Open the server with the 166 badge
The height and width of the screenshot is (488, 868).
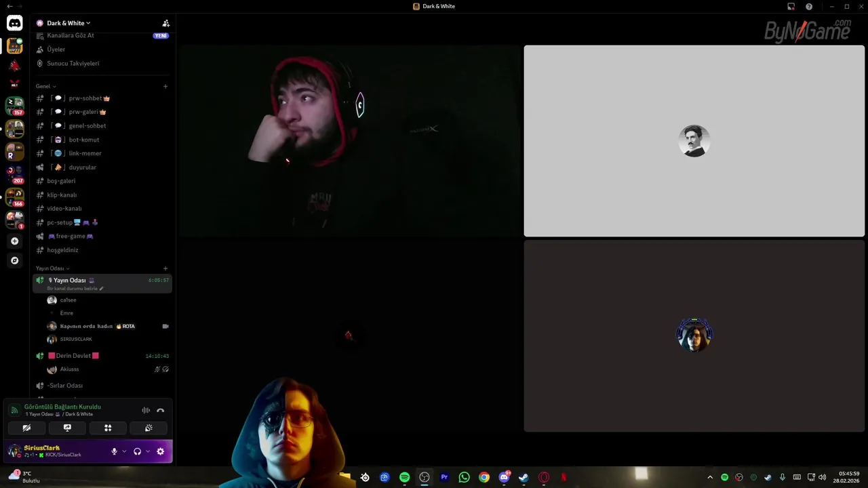14,197
